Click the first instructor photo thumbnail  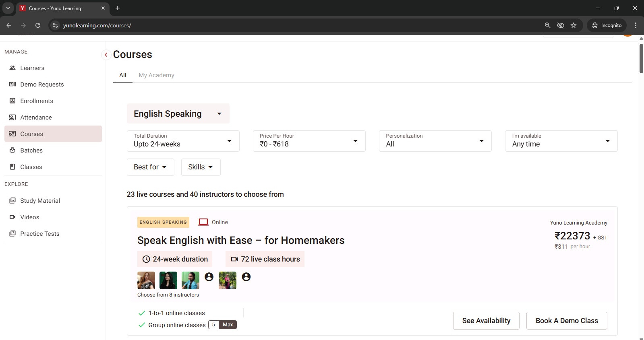click(x=146, y=280)
